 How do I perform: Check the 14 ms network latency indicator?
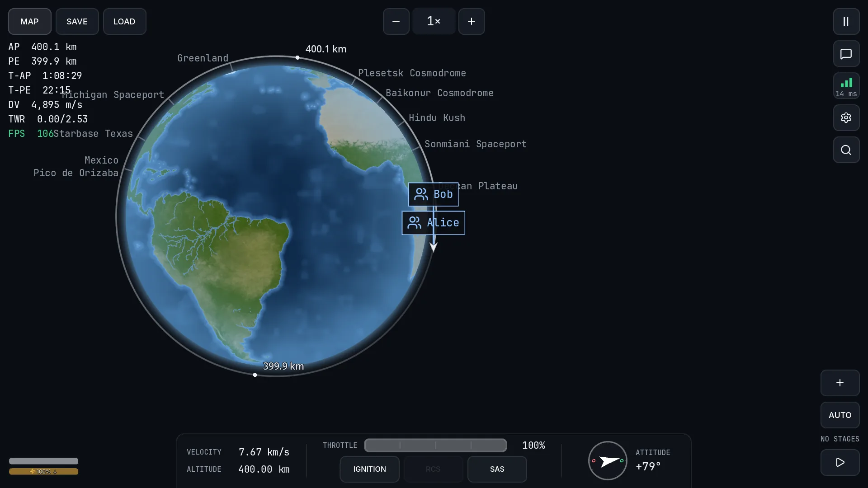(846, 86)
